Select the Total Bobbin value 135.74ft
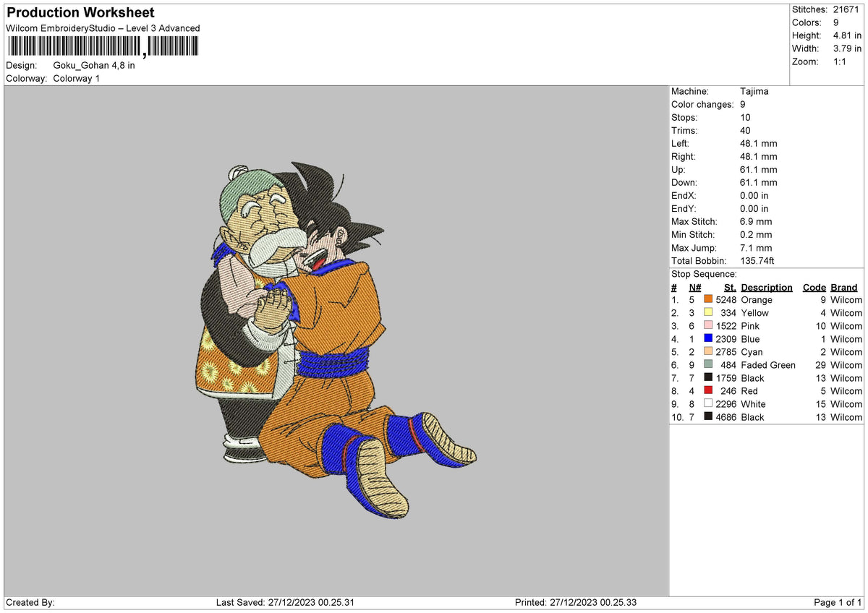868x613 pixels. click(x=757, y=260)
